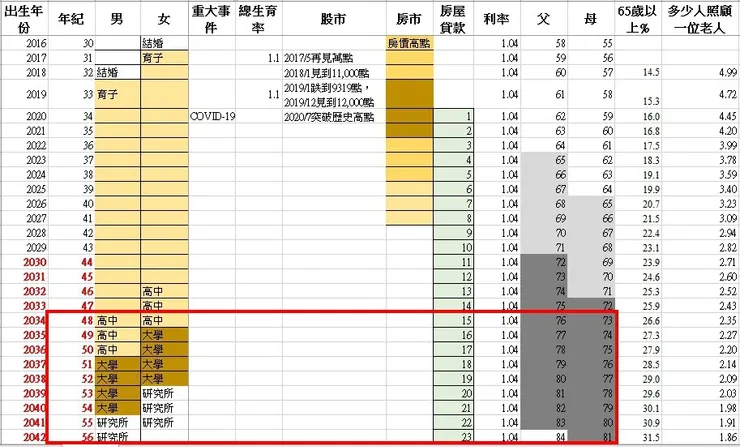Viewport: 740px width, 447px height.
Task: Select 男 column 研究所 in 2041 row
Action: click(117, 422)
